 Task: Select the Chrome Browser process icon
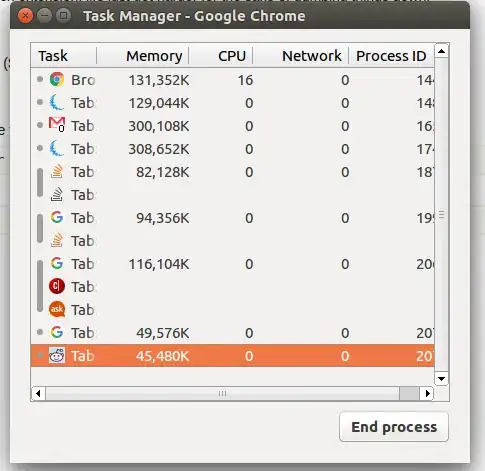point(57,80)
